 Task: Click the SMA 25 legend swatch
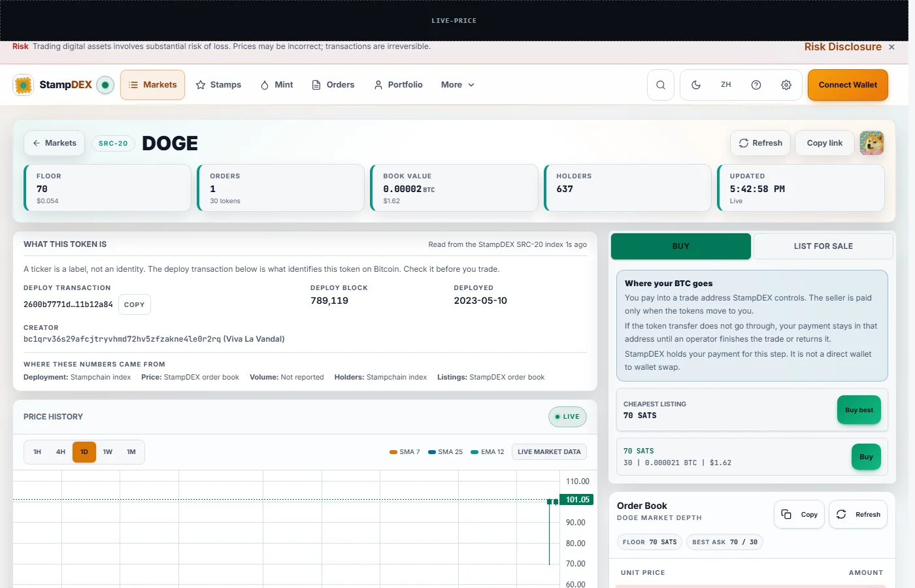coord(432,452)
